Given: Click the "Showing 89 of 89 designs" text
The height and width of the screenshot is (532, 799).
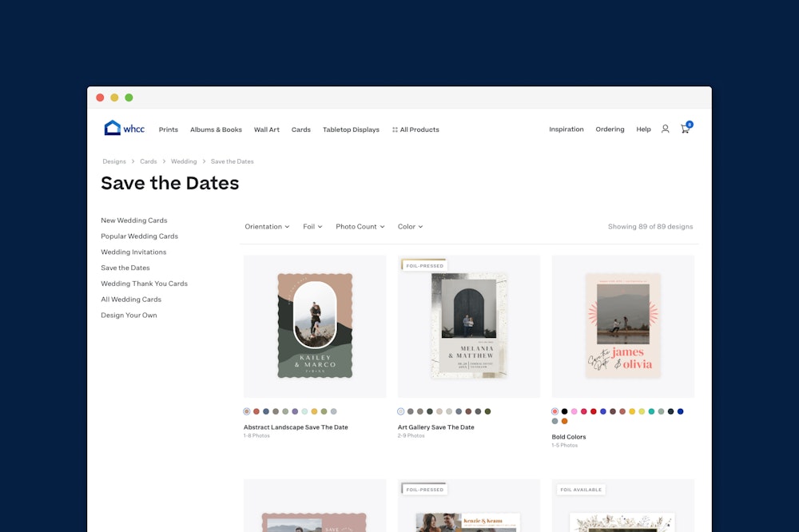Looking at the screenshot, I should click(650, 226).
